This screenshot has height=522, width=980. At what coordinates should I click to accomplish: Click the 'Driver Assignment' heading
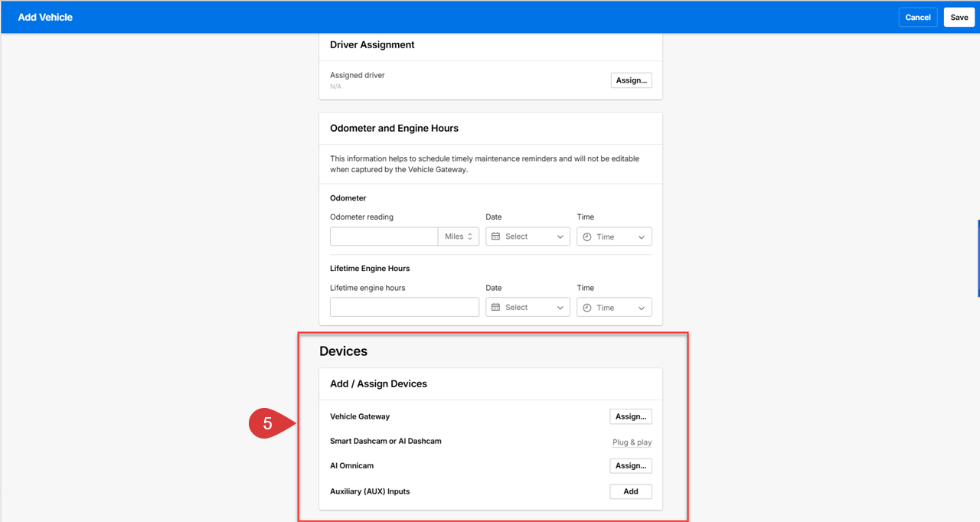coord(372,45)
